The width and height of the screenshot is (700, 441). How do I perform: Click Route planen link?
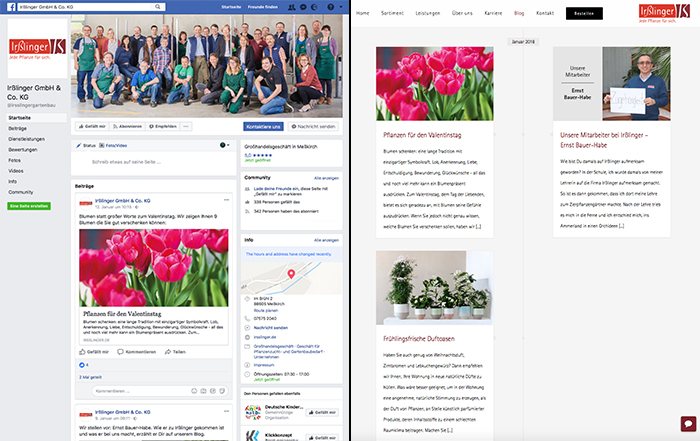coord(266,311)
